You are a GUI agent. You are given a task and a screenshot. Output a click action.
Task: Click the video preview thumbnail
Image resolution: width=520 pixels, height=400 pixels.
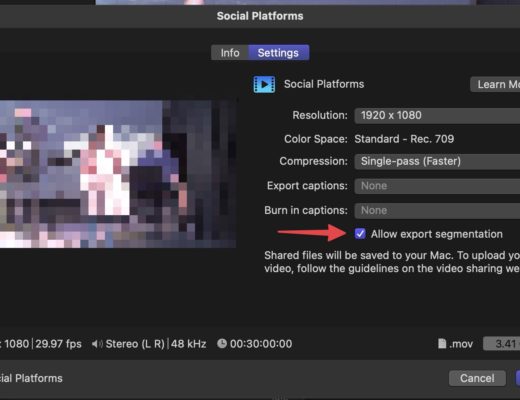pyautogui.click(x=118, y=174)
